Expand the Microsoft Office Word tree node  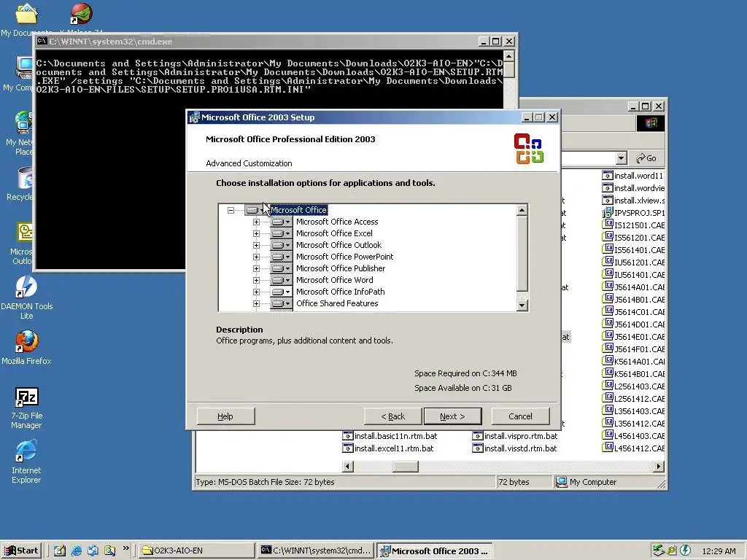tap(256, 280)
